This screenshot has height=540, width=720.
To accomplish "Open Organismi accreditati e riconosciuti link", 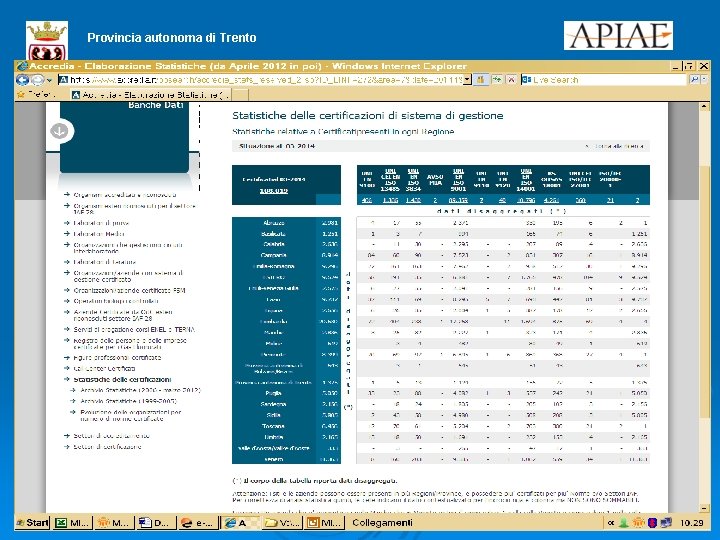I will tap(124, 195).
